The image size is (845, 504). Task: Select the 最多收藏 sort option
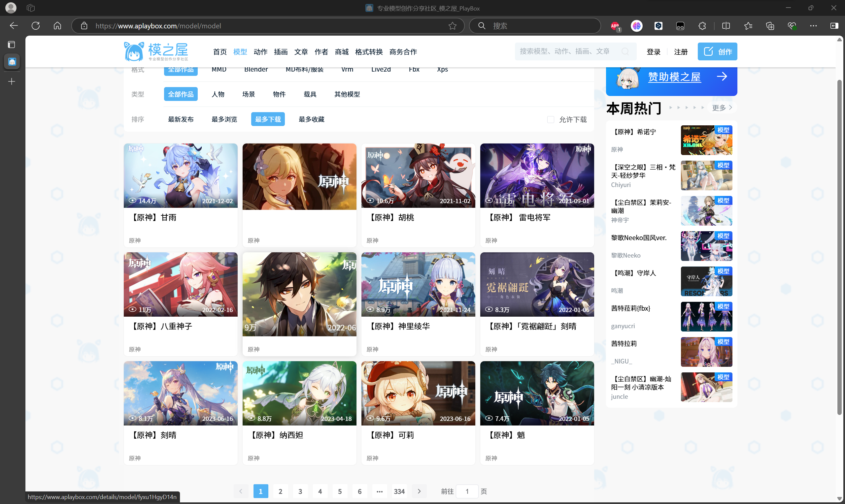tap(311, 119)
